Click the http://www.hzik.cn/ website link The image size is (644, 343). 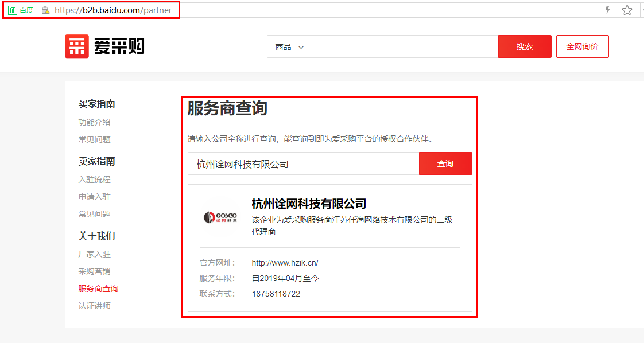click(x=285, y=263)
